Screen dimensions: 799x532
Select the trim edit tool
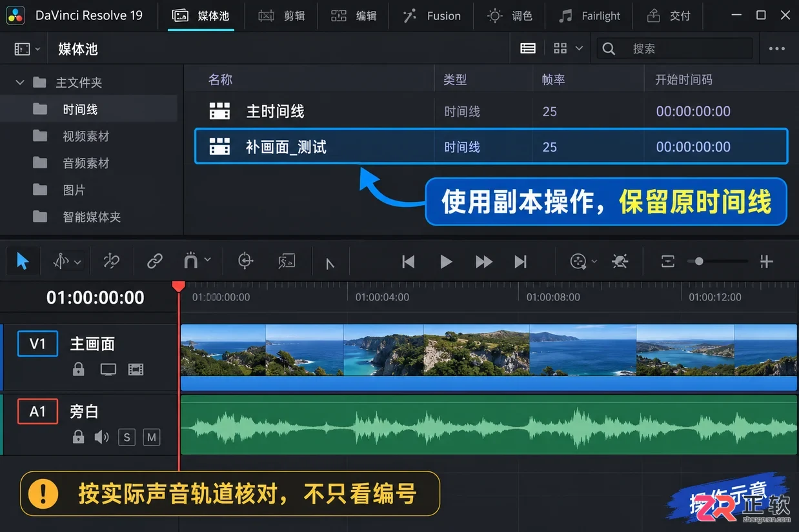tap(61, 261)
